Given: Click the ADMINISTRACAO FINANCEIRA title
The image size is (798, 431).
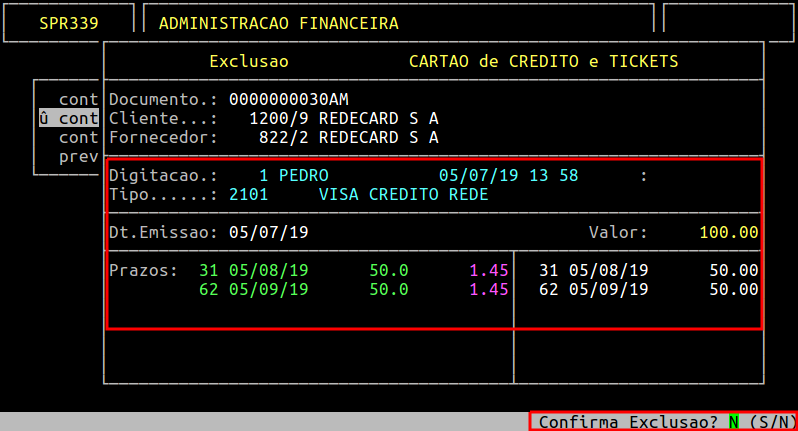Looking at the screenshot, I should (x=278, y=23).
